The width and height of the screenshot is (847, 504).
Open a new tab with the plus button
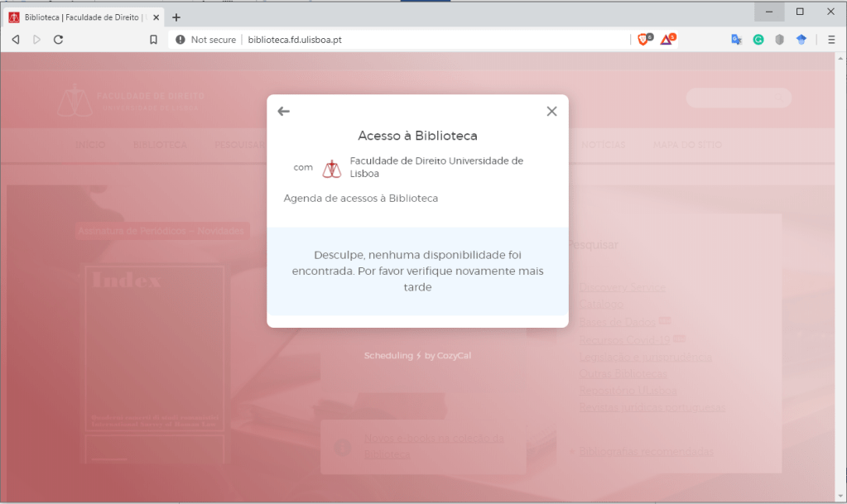pos(176,17)
